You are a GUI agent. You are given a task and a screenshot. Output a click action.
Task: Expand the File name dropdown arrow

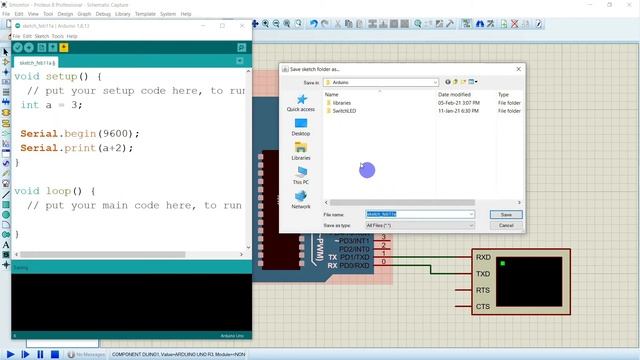[x=471, y=214]
